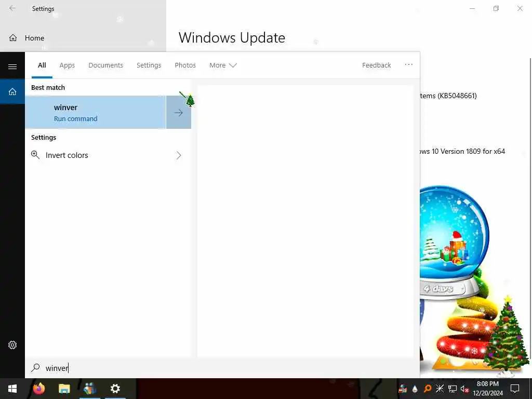This screenshot has width=532, height=399.
Task: Focus the search box containing winver
Action: point(222,368)
